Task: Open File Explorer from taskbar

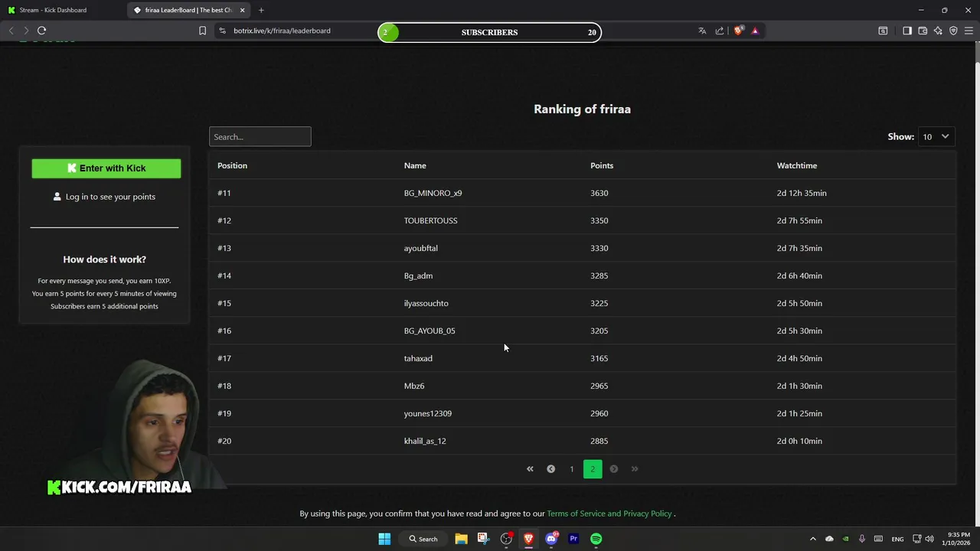Action: [461, 539]
